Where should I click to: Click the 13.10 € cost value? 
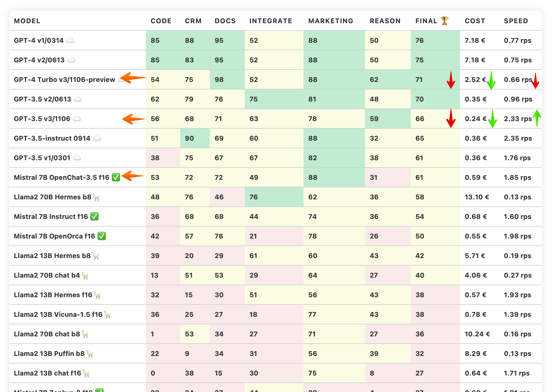(x=477, y=197)
